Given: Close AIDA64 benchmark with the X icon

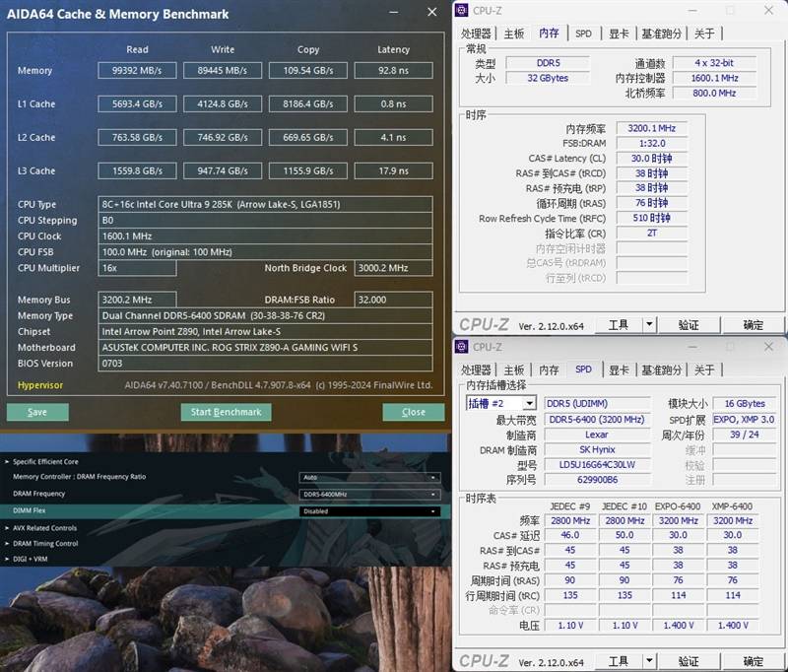Looking at the screenshot, I should (431, 13).
